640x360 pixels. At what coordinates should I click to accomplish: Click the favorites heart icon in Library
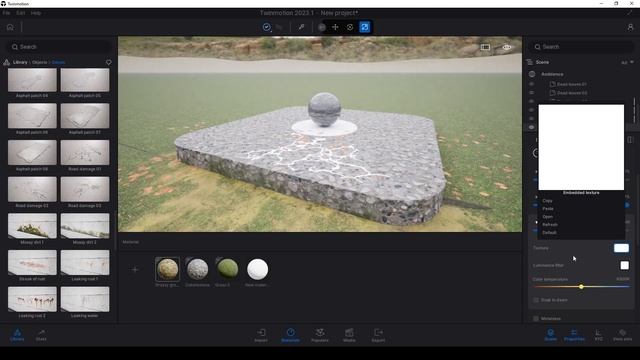109,62
